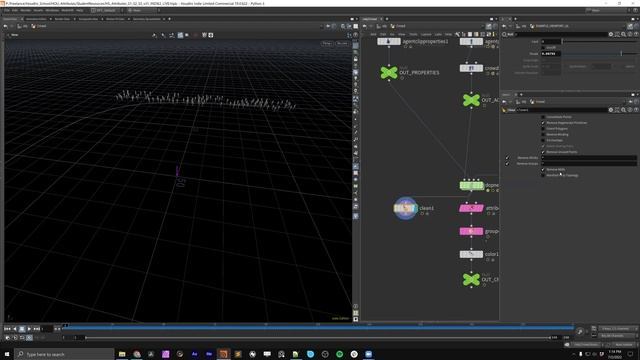Click the Remove Attribs input field

pos(589,158)
